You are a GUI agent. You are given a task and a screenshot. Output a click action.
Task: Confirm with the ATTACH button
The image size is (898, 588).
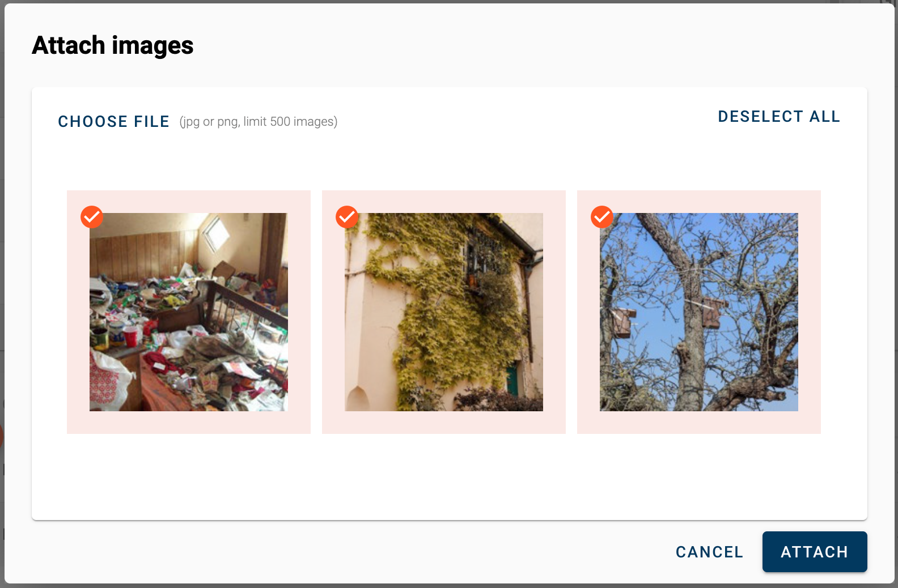[815, 552]
